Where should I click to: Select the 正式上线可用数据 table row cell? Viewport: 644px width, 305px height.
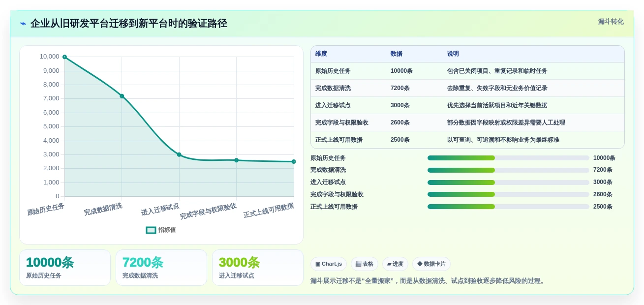point(339,140)
